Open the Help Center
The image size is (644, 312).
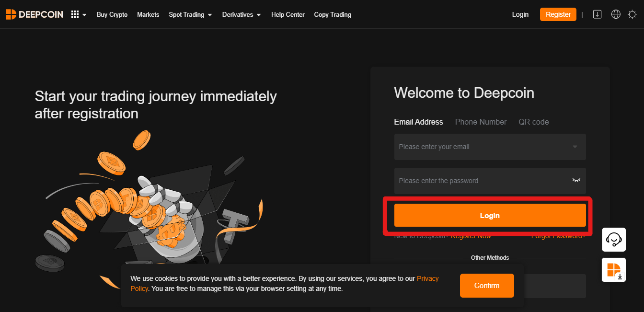[288, 14]
